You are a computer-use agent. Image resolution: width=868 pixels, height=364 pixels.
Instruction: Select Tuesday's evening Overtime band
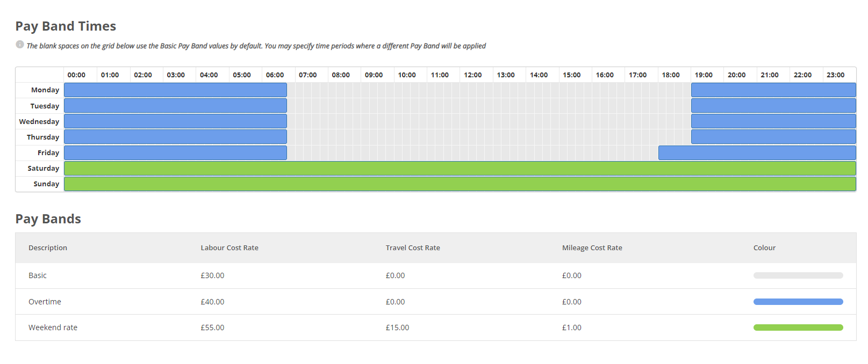pyautogui.click(x=773, y=106)
